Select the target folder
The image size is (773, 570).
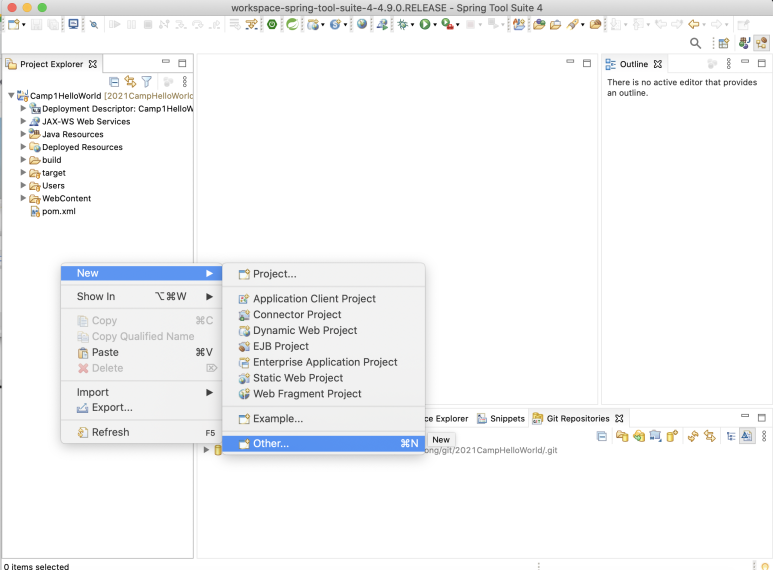point(48,173)
